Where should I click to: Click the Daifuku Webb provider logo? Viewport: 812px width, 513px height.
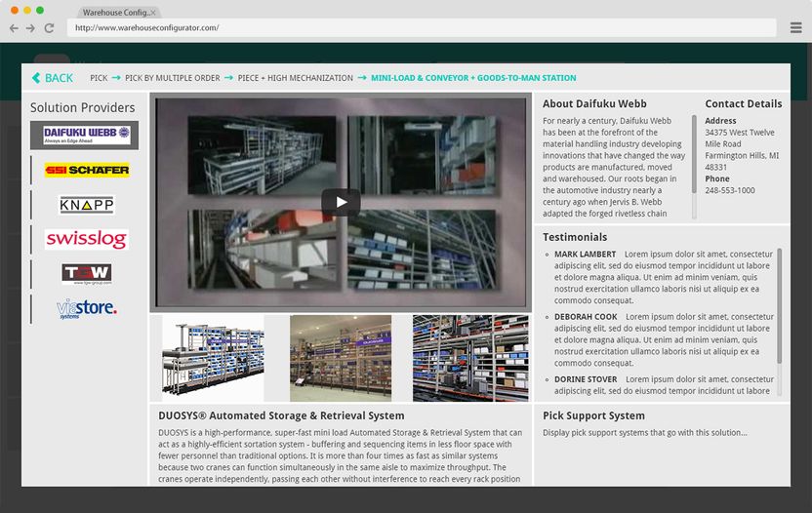[x=86, y=135]
